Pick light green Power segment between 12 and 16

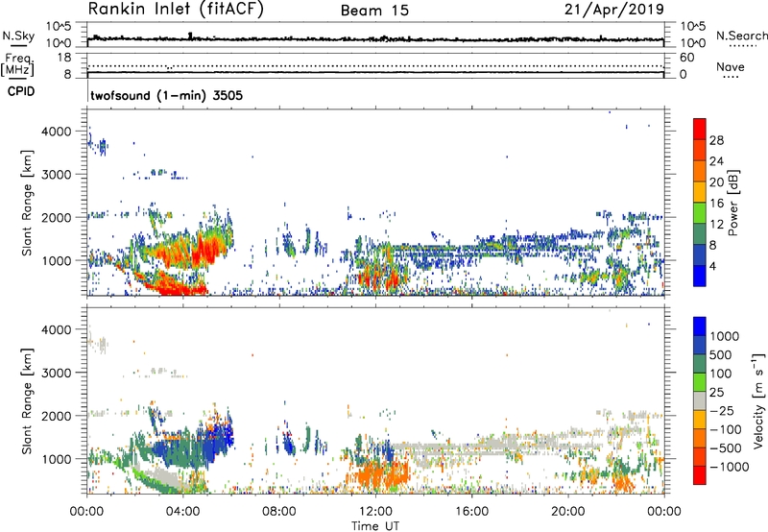click(x=700, y=213)
